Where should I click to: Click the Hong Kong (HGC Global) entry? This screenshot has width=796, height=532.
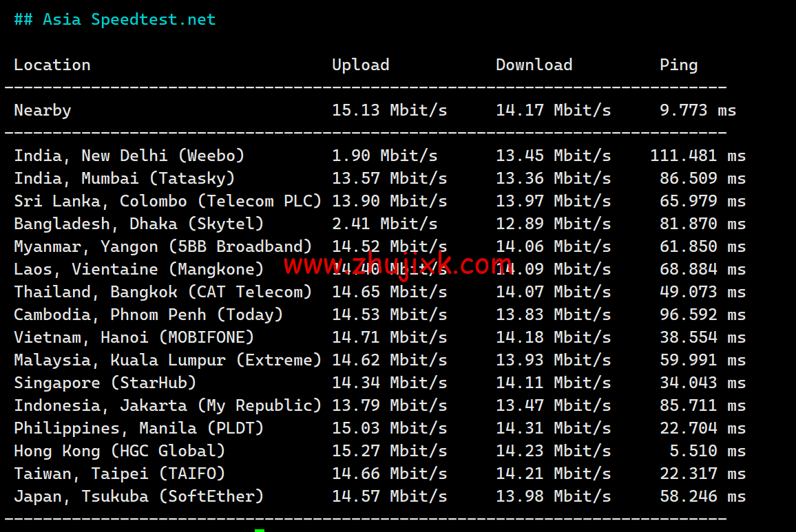120,451
